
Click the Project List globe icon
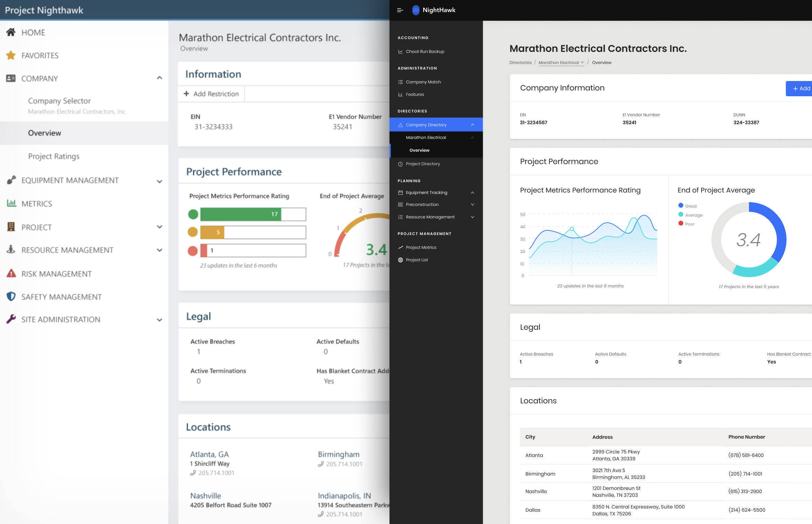point(400,260)
